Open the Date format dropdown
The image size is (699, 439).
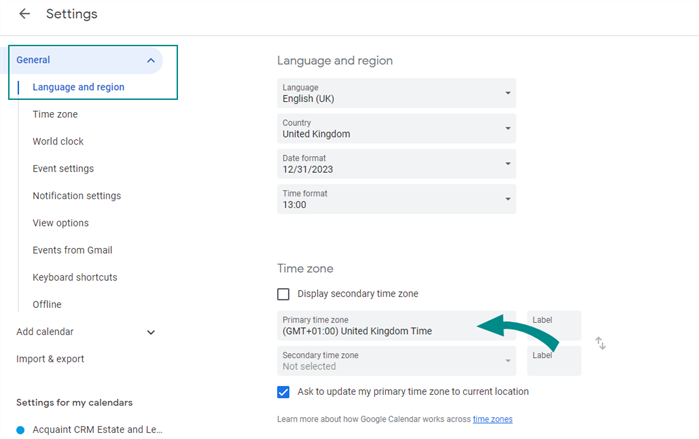[396, 163]
